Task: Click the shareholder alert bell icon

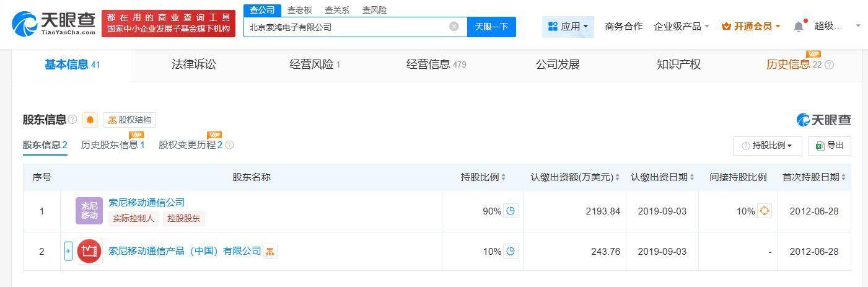Action: [x=90, y=120]
